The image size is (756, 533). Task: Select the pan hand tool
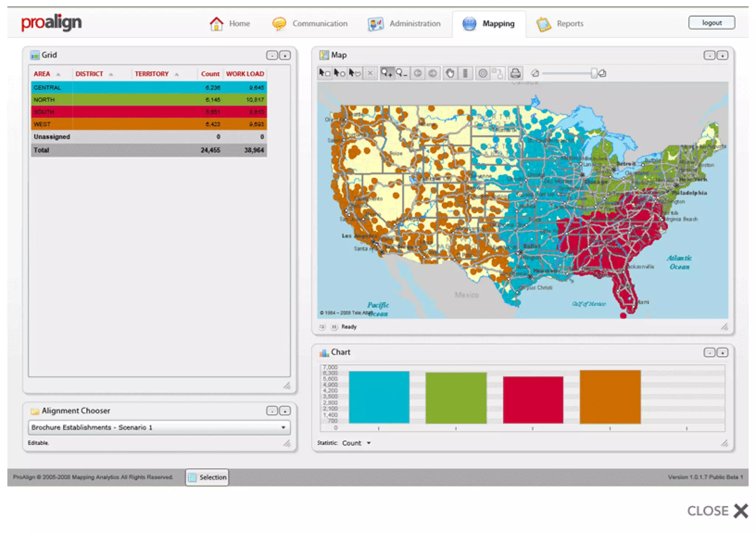[x=450, y=73]
